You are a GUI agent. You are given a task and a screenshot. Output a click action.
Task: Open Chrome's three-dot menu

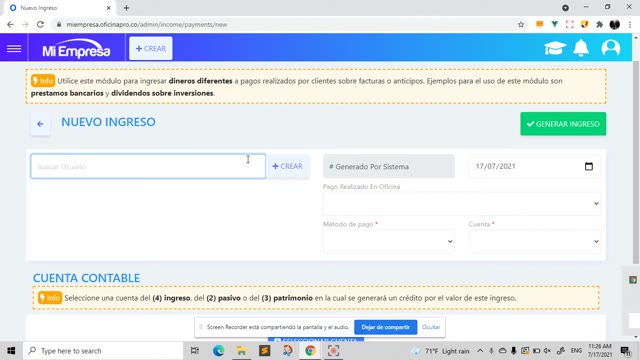click(630, 24)
